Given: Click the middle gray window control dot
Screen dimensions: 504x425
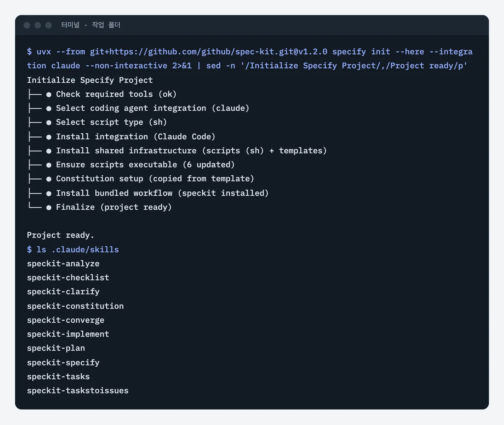Looking at the screenshot, I should click(x=38, y=25).
